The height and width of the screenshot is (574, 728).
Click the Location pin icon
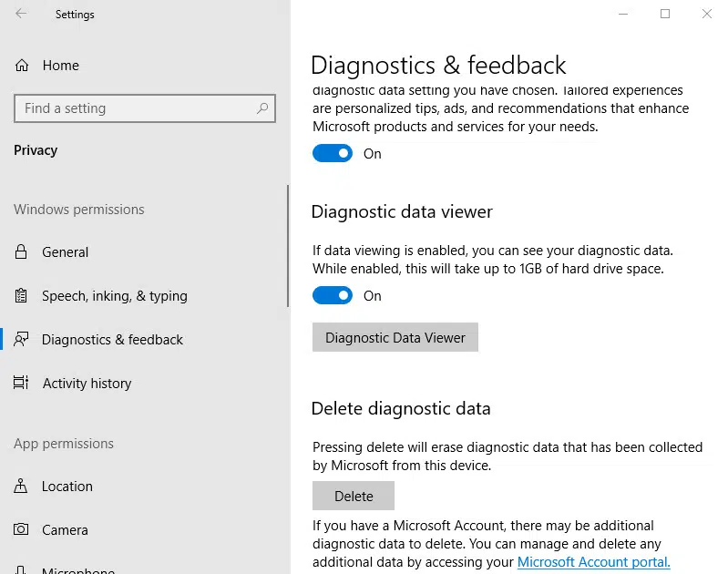click(20, 486)
